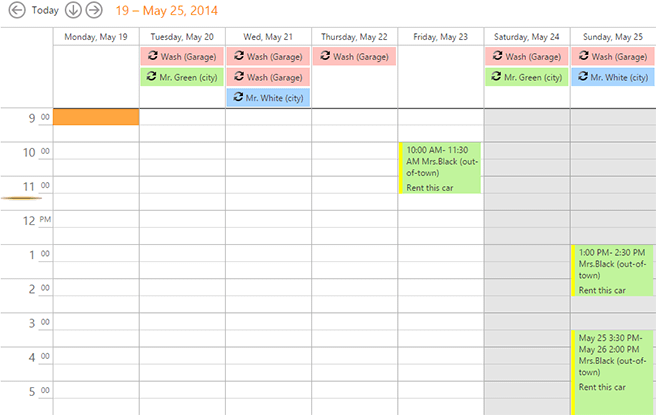The image size is (656, 415).
Task: Click recurrence icon on Tuesday Mr. Green appointment
Action: click(152, 76)
